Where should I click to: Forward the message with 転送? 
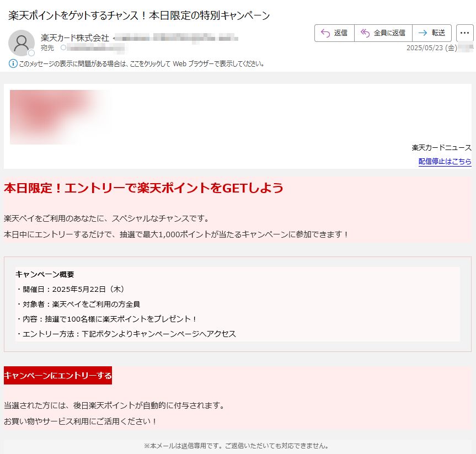[432, 33]
